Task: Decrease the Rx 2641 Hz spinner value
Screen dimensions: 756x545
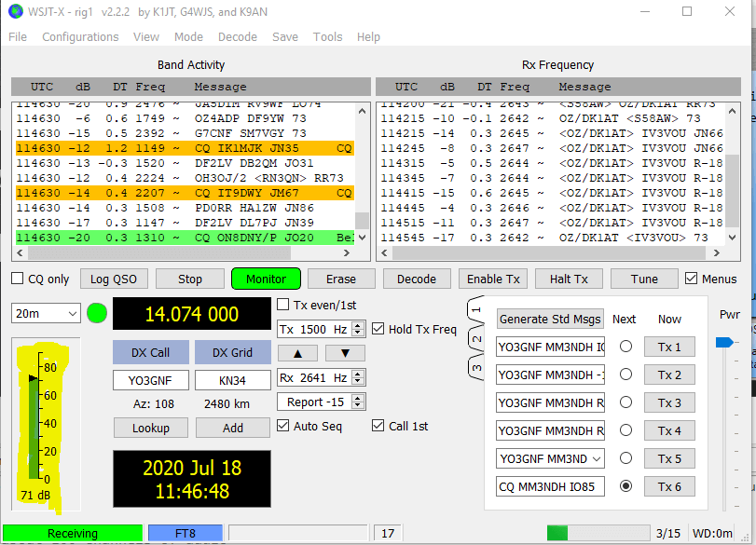Action: click(358, 381)
